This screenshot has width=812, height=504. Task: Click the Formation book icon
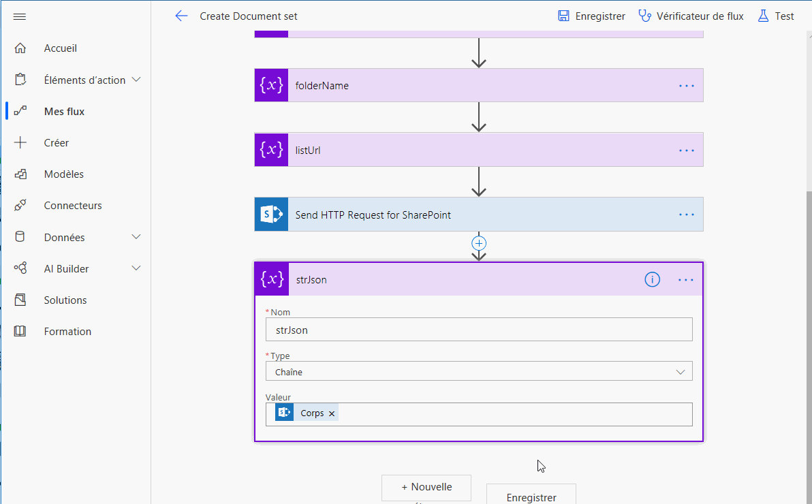[20, 331]
